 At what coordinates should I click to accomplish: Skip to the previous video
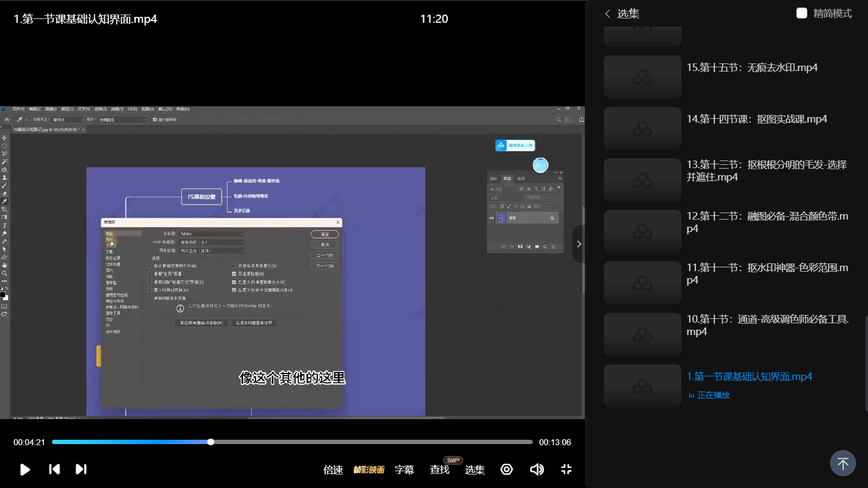click(x=54, y=469)
